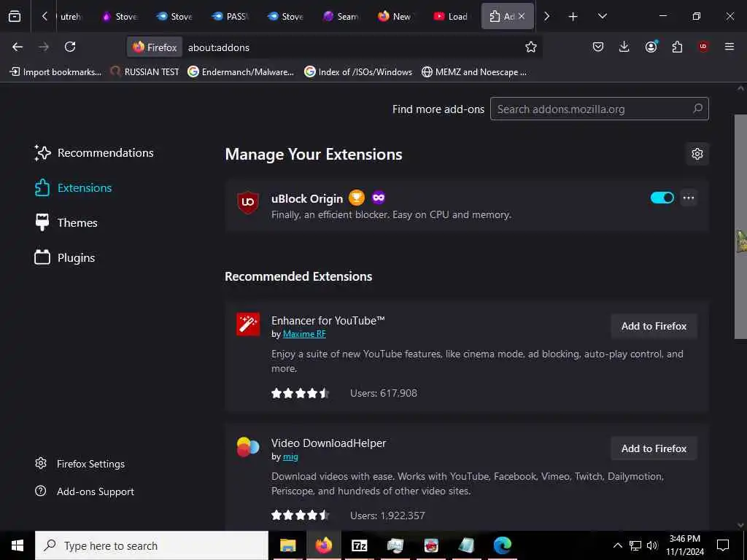Open the MEMZ and Noescape bookmark

coord(474,72)
